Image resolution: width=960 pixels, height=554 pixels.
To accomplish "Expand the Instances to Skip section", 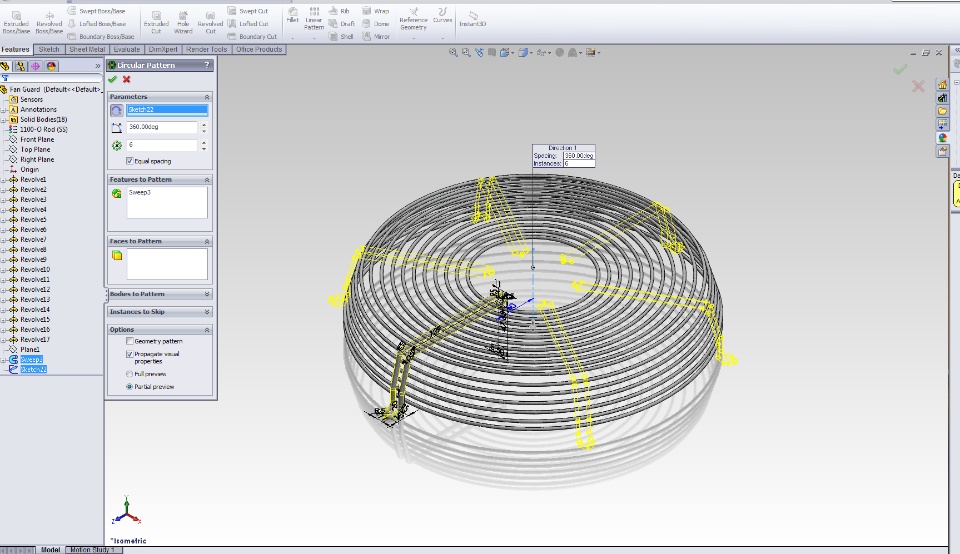I will [207, 312].
